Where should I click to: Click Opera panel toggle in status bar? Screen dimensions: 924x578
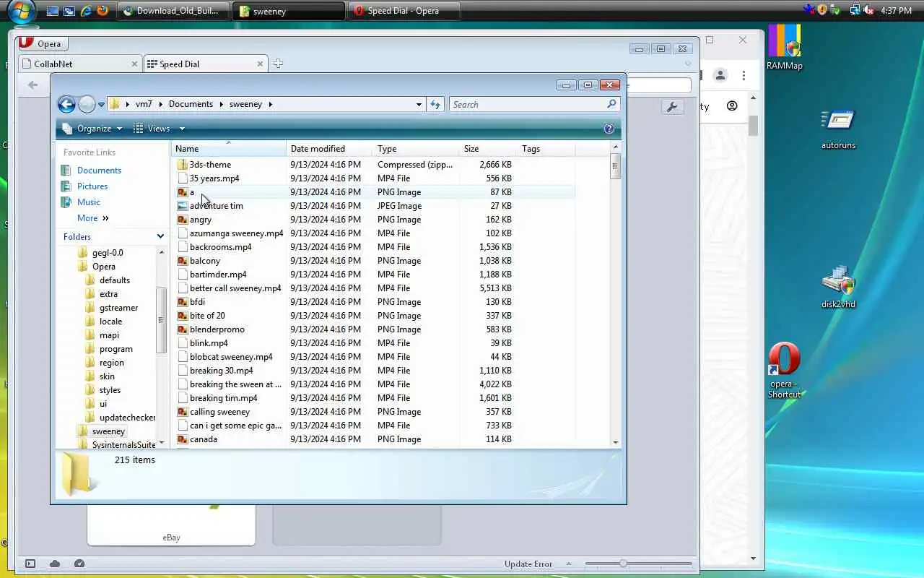pyautogui.click(x=30, y=564)
